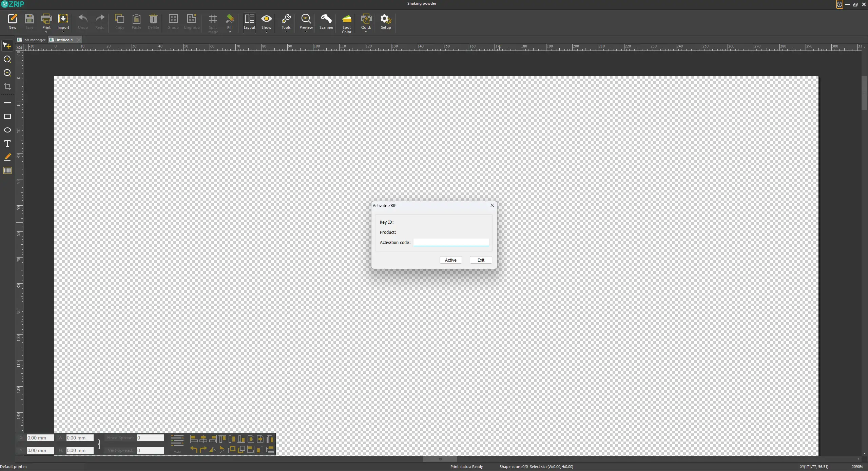The image size is (868, 471).
Task: Click the help question mark icon
Action: click(x=839, y=4)
